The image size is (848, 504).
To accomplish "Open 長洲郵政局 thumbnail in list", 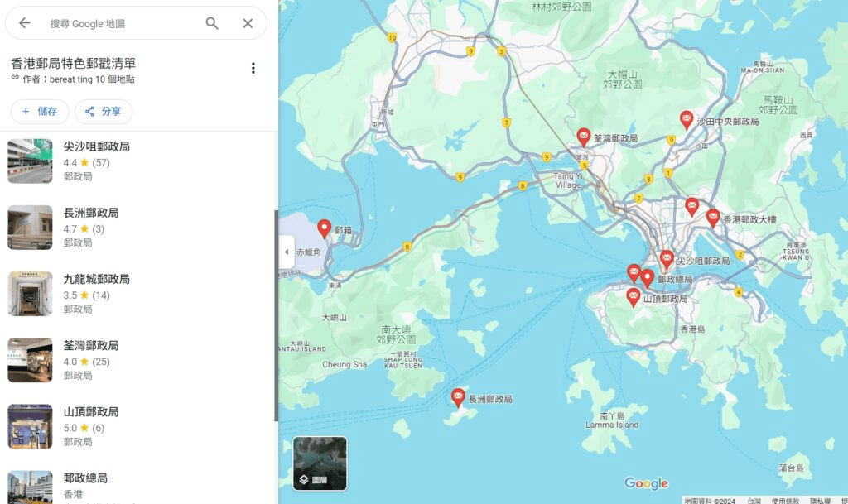I will [x=31, y=228].
